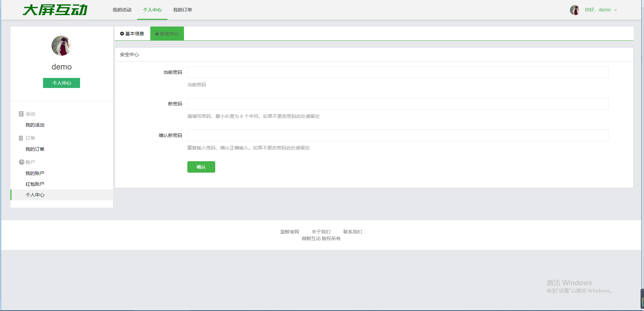Focus the 当前密码 input field
Screen dimensions: 644x311
(x=398, y=72)
